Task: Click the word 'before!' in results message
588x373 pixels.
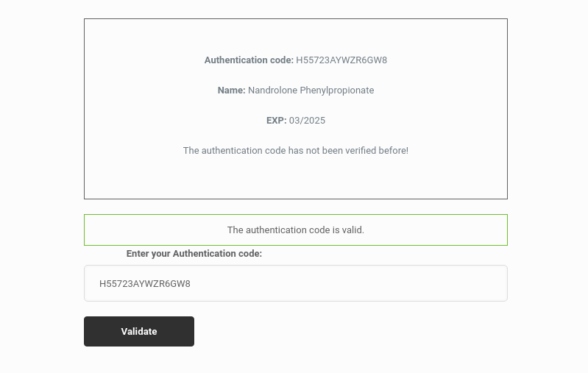Action: tap(394, 151)
